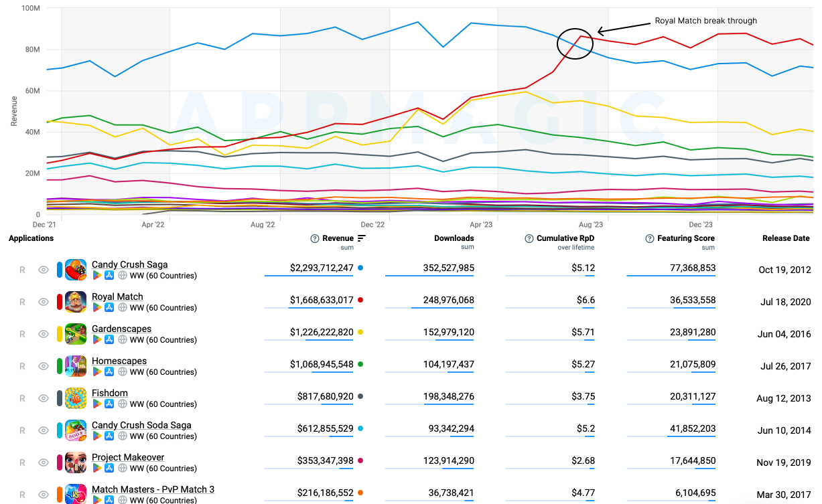Open WW (60 Countries) selector for Fishdom
This screenshot has height=504, width=822.
[163, 404]
